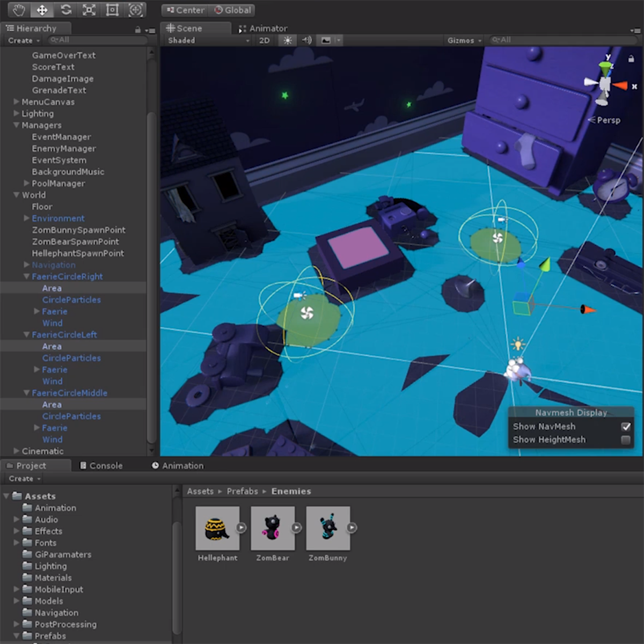Select the Rotate tool in toolbar
644x644 pixels.
pyautogui.click(x=65, y=10)
